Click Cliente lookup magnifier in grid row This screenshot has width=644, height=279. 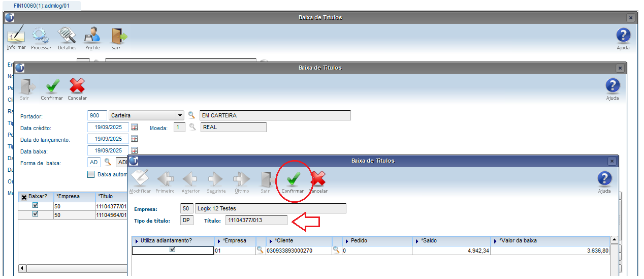click(x=336, y=250)
